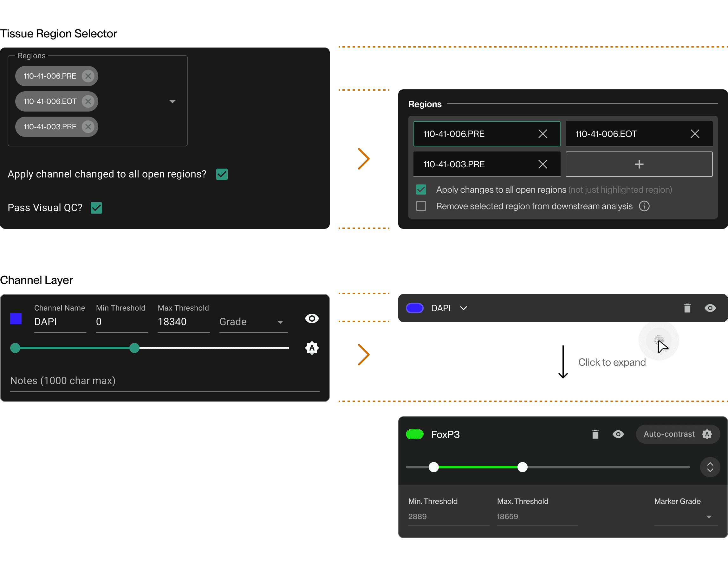The width and height of the screenshot is (728, 585).
Task: Edit the Channel Name field showing DAPI
Action: tap(60, 322)
